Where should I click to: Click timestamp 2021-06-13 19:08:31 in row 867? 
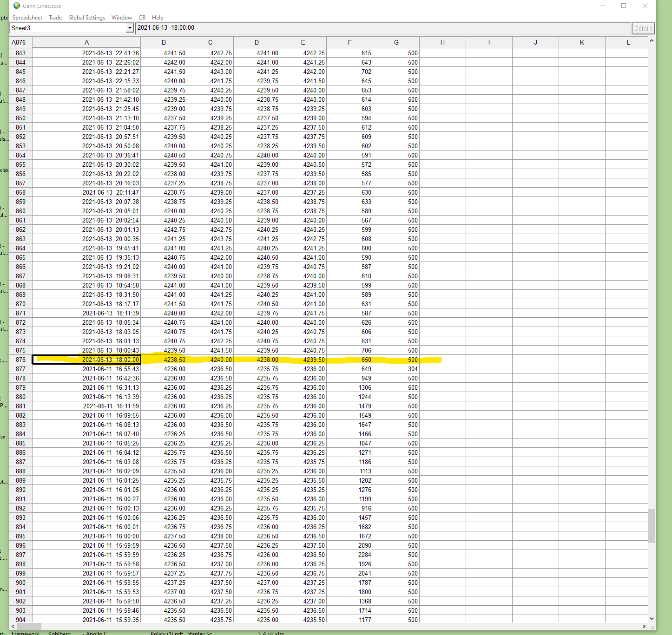point(86,276)
